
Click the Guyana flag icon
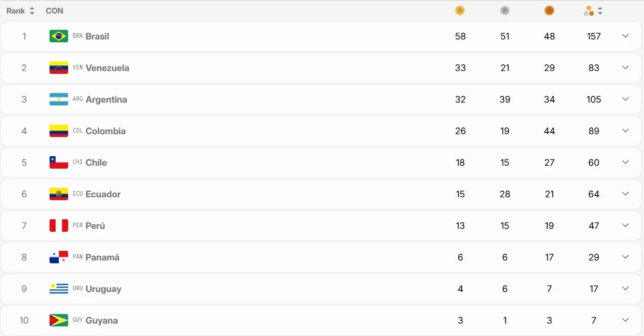point(59,320)
